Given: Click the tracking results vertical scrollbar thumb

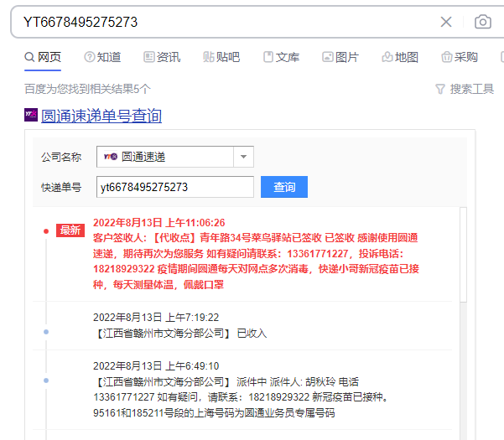Looking at the screenshot, I should pos(463,255).
